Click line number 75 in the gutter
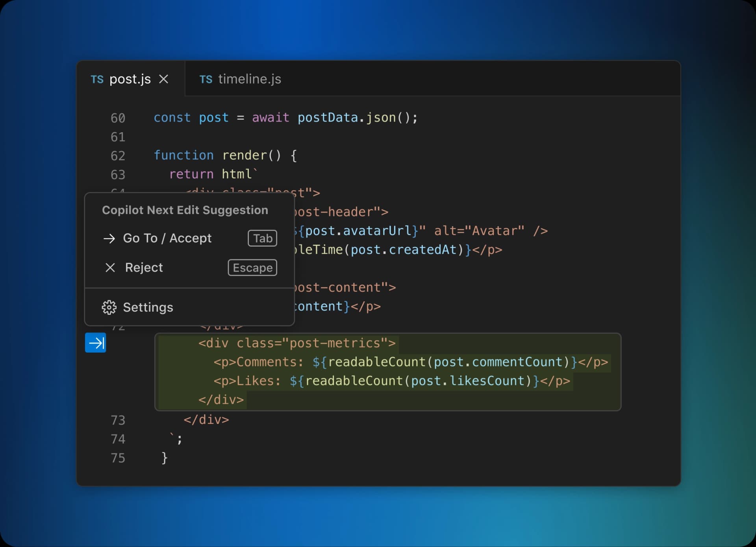The width and height of the screenshot is (756, 547). tap(118, 458)
